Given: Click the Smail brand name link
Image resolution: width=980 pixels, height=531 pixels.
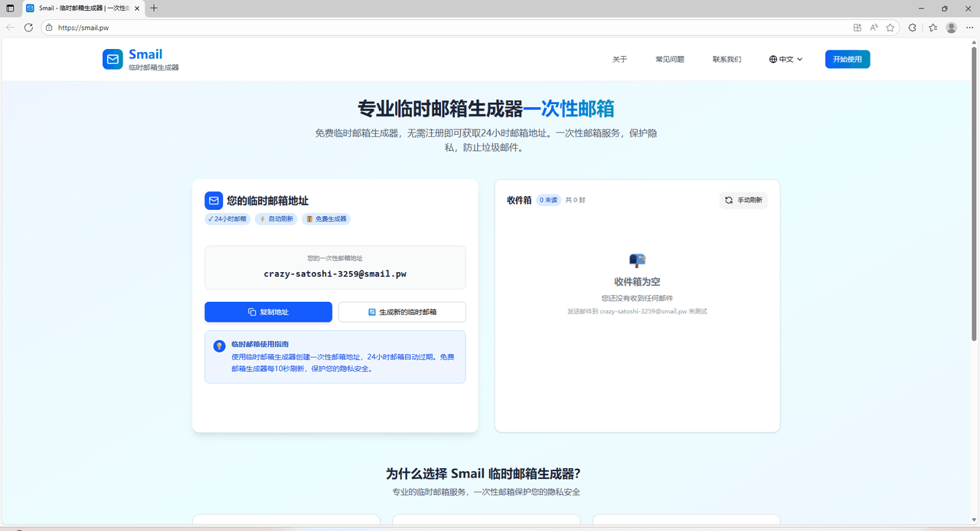Looking at the screenshot, I should (x=145, y=54).
